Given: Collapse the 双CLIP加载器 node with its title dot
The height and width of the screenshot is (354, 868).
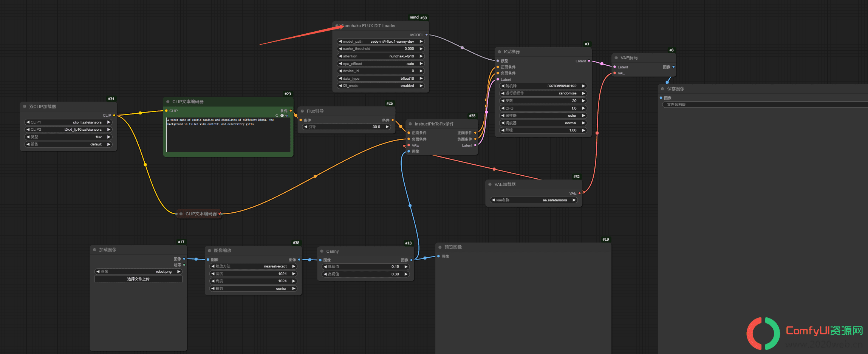Looking at the screenshot, I should coord(25,107).
